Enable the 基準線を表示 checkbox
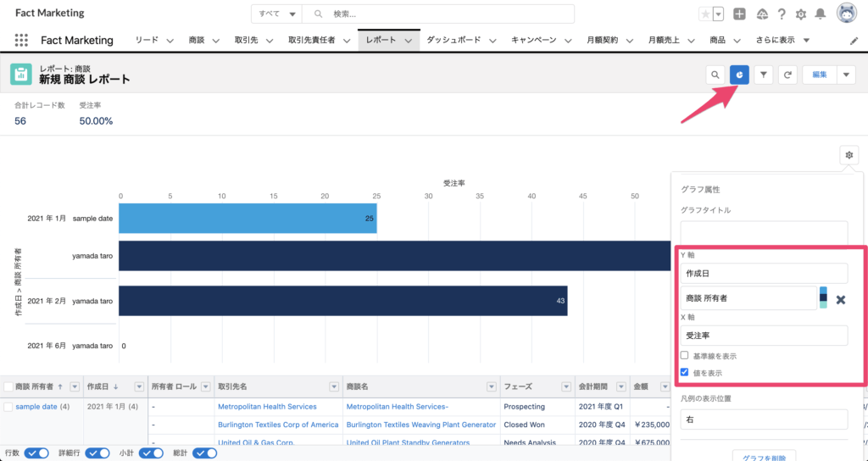This screenshot has width=868, height=461. click(684, 356)
